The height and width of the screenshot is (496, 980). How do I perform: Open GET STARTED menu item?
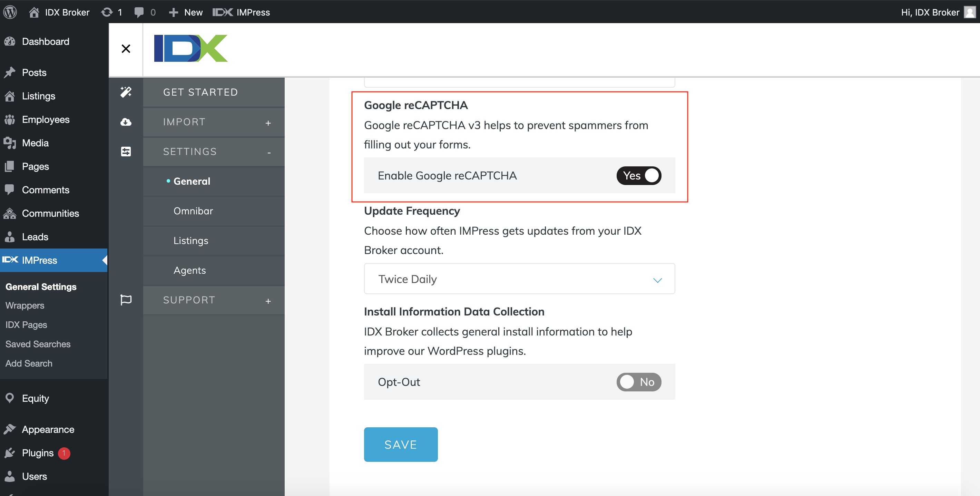[x=214, y=92]
